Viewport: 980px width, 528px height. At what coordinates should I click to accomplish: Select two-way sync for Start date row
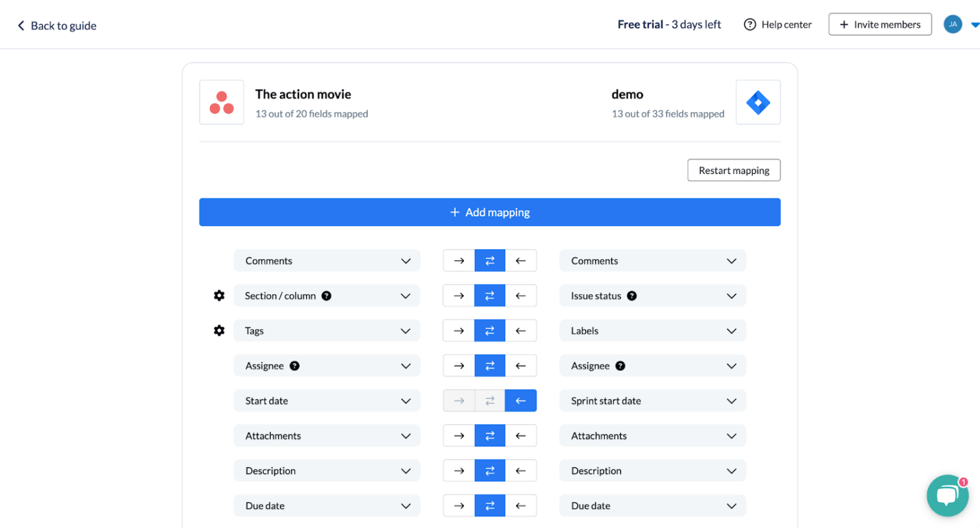tap(490, 401)
